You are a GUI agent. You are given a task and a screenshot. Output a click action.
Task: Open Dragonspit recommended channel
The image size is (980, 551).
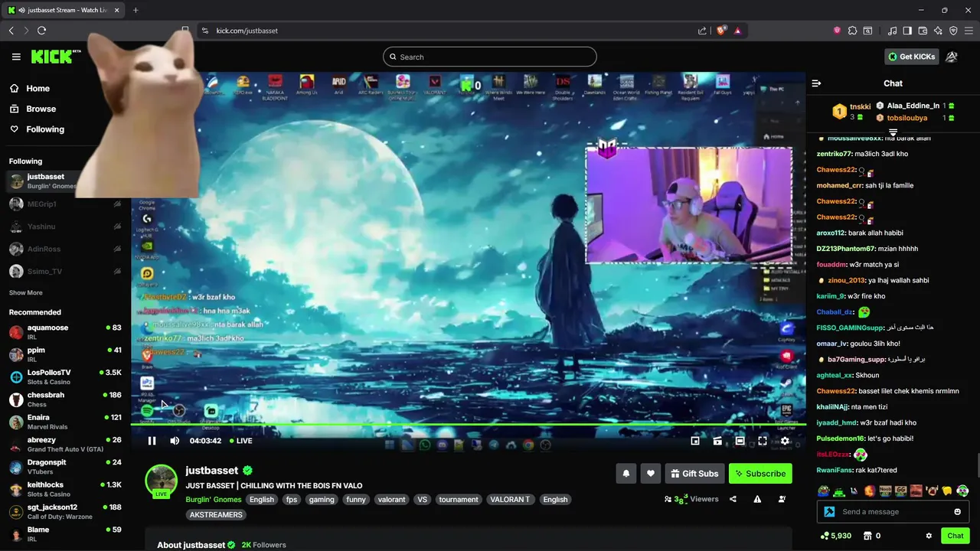point(65,467)
